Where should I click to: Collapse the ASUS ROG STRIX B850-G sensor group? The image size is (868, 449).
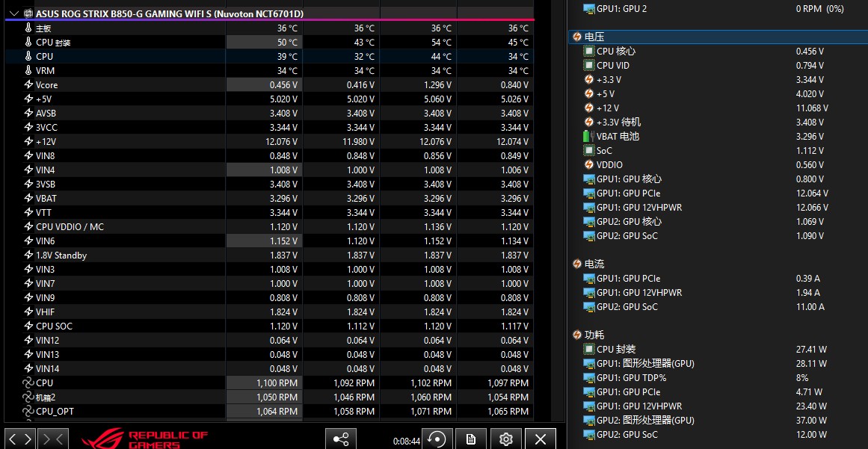(x=14, y=14)
